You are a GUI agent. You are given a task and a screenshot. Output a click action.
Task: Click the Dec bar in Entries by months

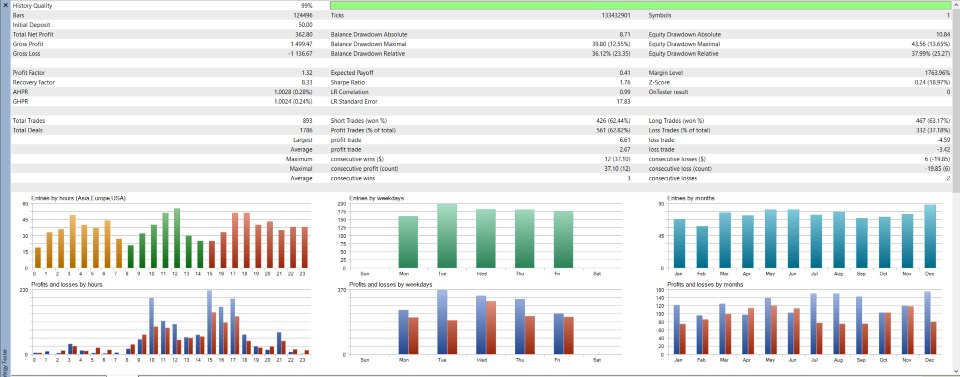point(929,236)
